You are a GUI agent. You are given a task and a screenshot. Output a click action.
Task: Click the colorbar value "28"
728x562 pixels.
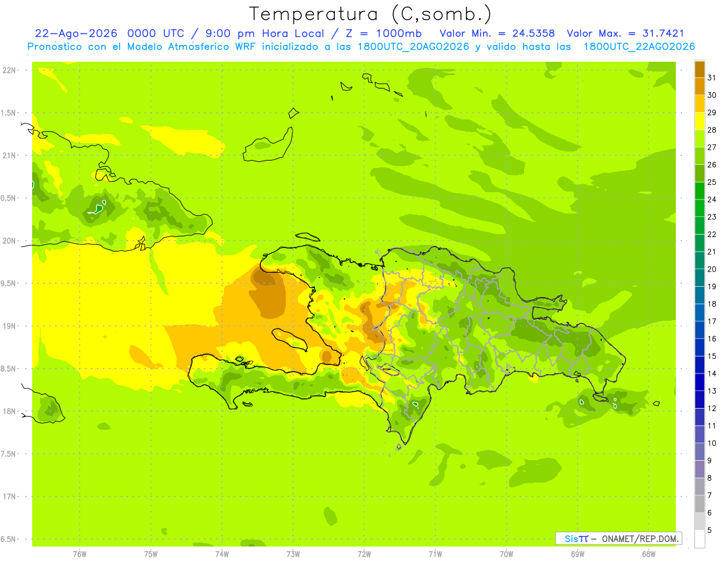pos(712,130)
